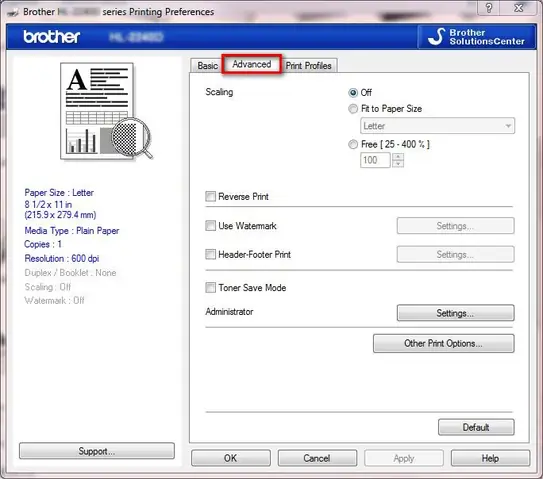543x479 pixels.
Task: Open Use Watermark Settings button
Action: pos(455,226)
